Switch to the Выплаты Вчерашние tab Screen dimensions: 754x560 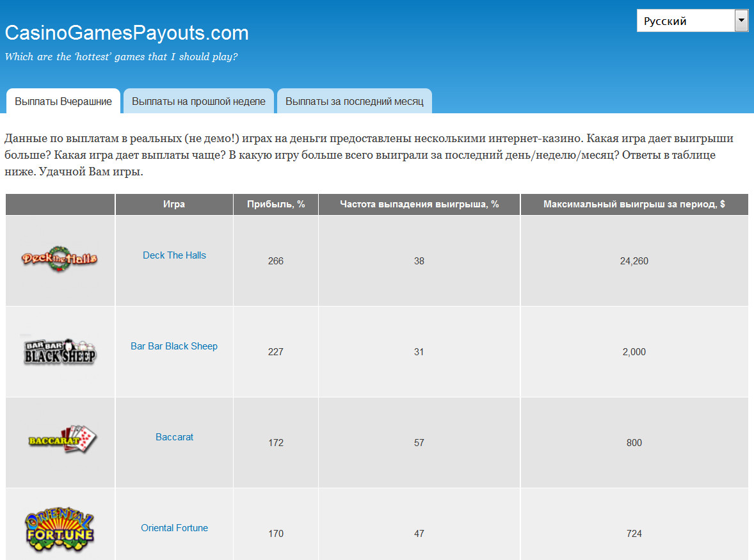pyautogui.click(x=63, y=100)
